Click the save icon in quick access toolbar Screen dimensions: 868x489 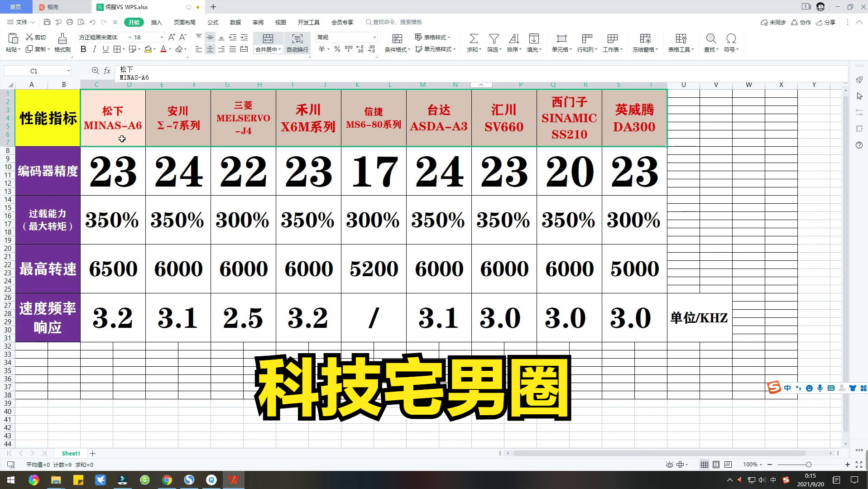pyautogui.click(x=47, y=22)
